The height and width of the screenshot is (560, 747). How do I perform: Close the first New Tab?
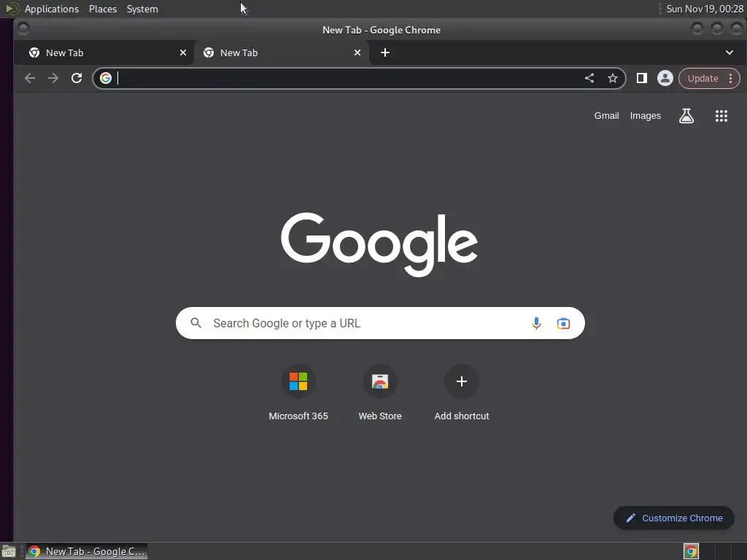pyautogui.click(x=183, y=52)
